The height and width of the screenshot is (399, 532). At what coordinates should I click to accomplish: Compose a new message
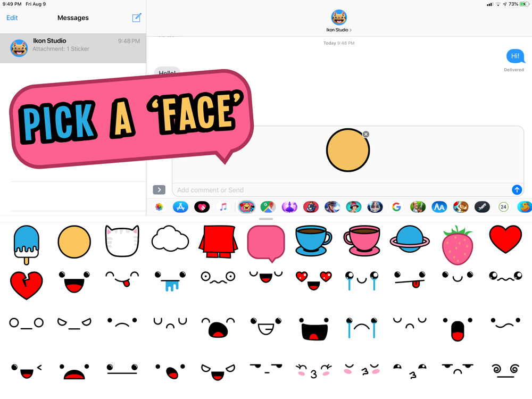137,18
